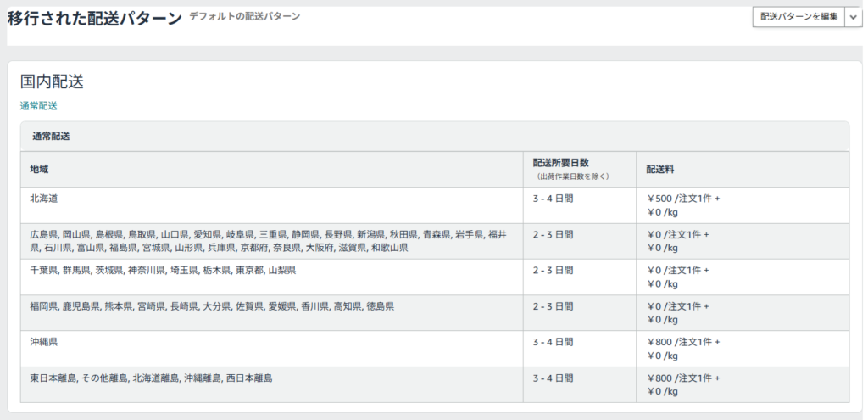The height and width of the screenshot is (420, 868).
Task: Open the 通常配送 link under 国内配送
Action: (38, 106)
